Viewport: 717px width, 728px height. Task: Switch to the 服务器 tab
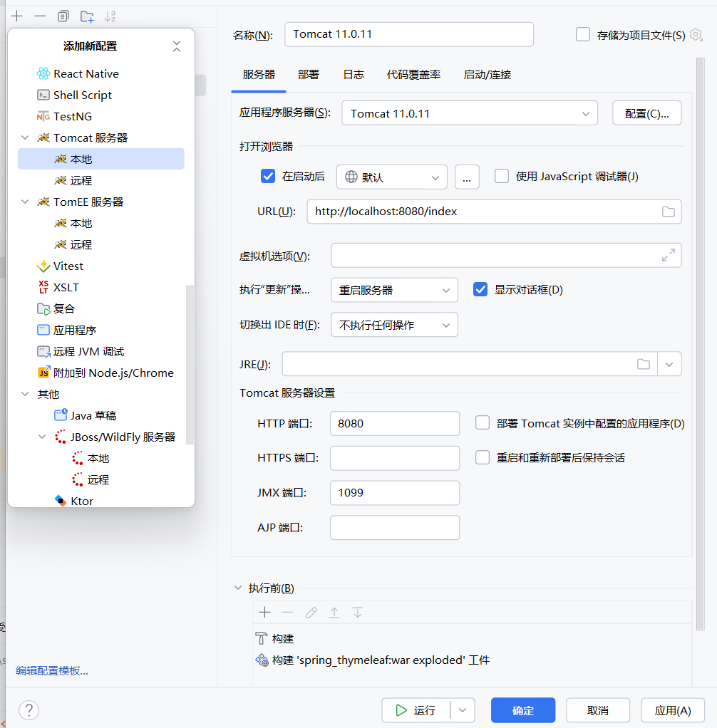(x=259, y=74)
